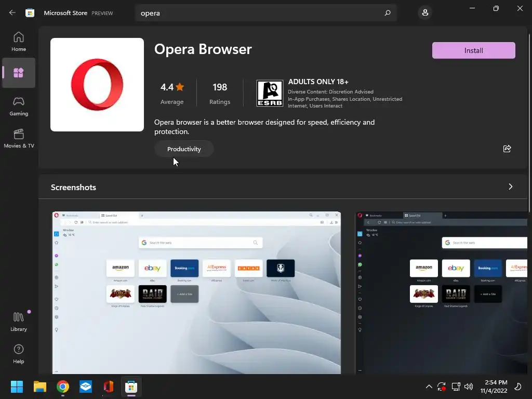The image size is (532, 399).
Task: Go back with the back arrow
Action: (x=12, y=13)
